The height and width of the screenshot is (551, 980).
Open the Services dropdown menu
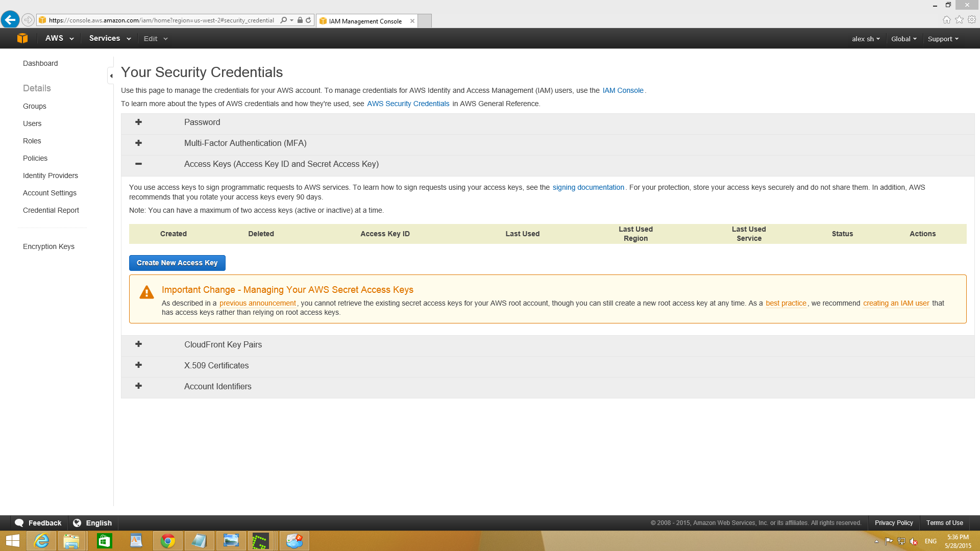coord(110,38)
